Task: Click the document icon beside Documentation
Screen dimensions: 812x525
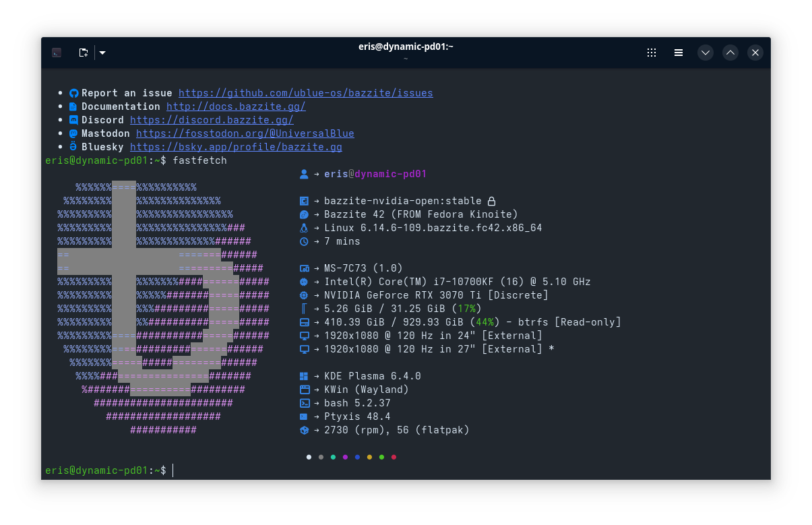Action: [x=74, y=106]
